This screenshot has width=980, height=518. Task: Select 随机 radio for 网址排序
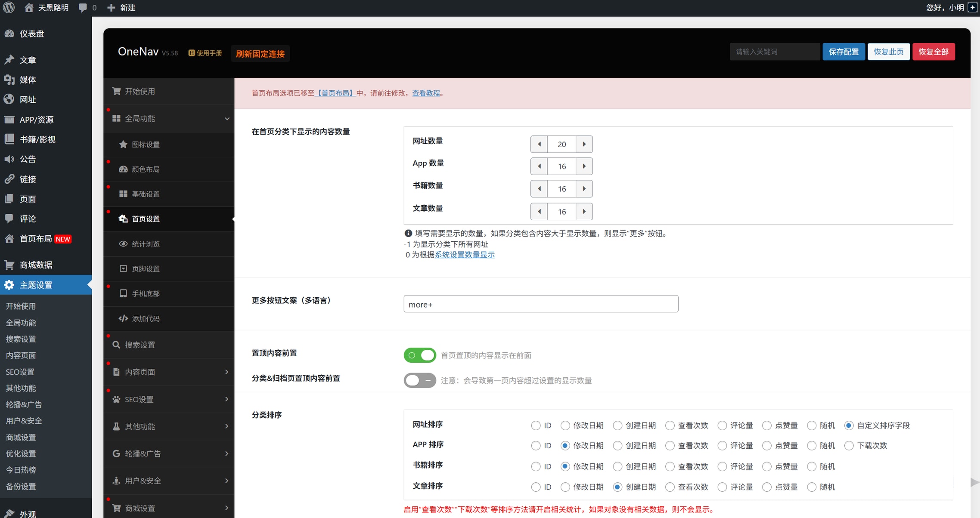(812, 425)
